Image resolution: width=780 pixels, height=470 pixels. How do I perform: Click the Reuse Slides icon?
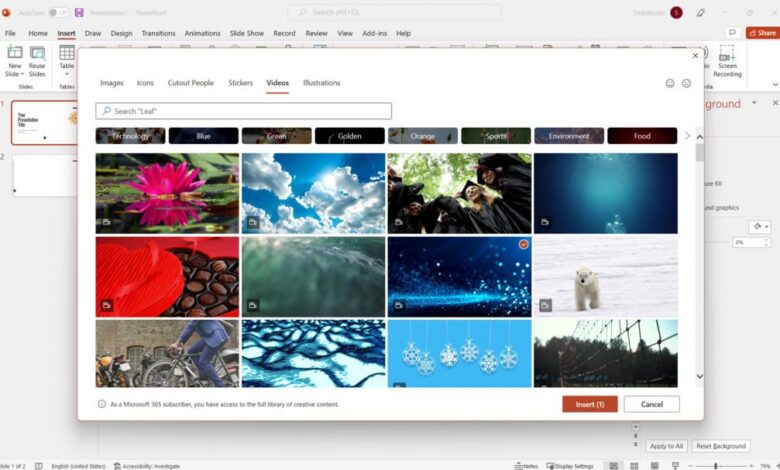[37, 52]
